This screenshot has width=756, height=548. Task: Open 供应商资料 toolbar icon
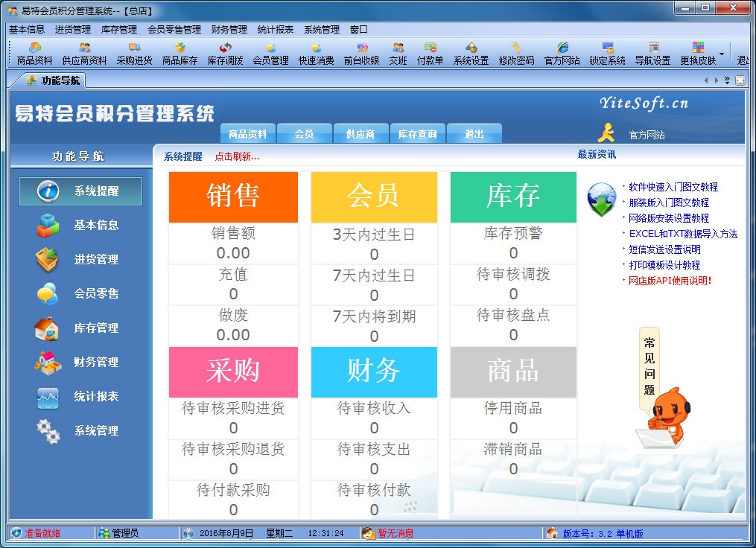click(x=84, y=54)
